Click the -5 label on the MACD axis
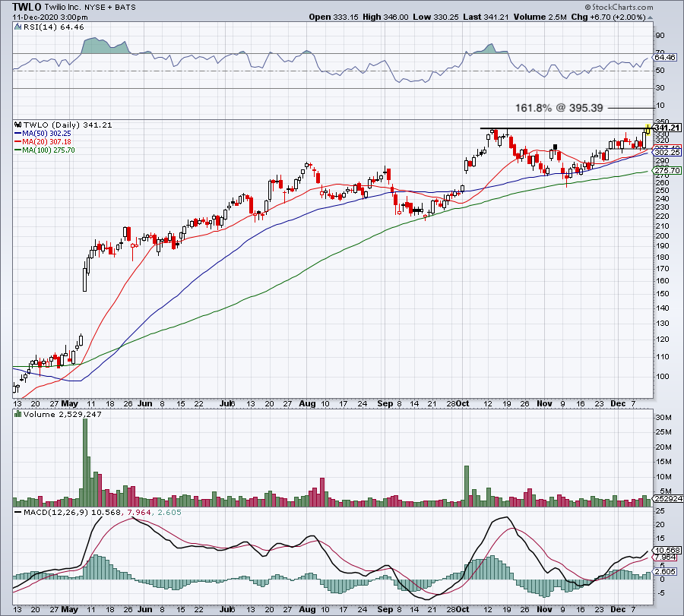684x616 pixels. click(661, 593)
